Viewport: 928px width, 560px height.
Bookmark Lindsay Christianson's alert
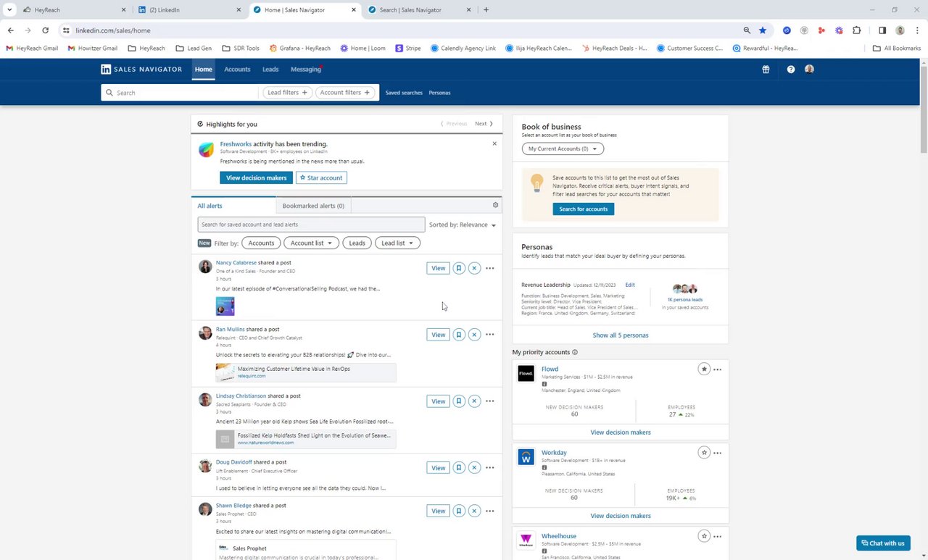click(x=459, y=401)
